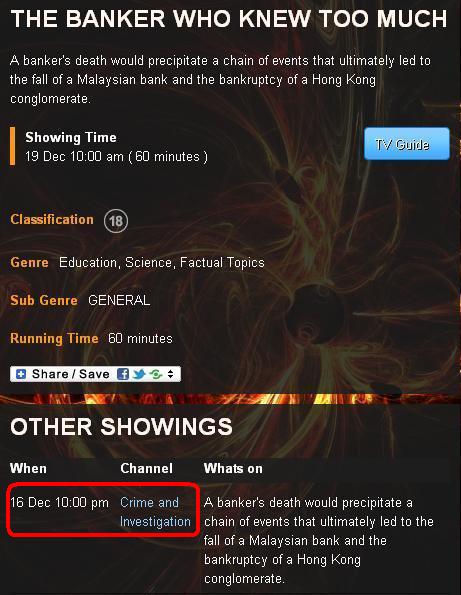Click the 18 classification badge
Image resolution: width=461 pixels, height=595 pixels.
pos(116,220)
